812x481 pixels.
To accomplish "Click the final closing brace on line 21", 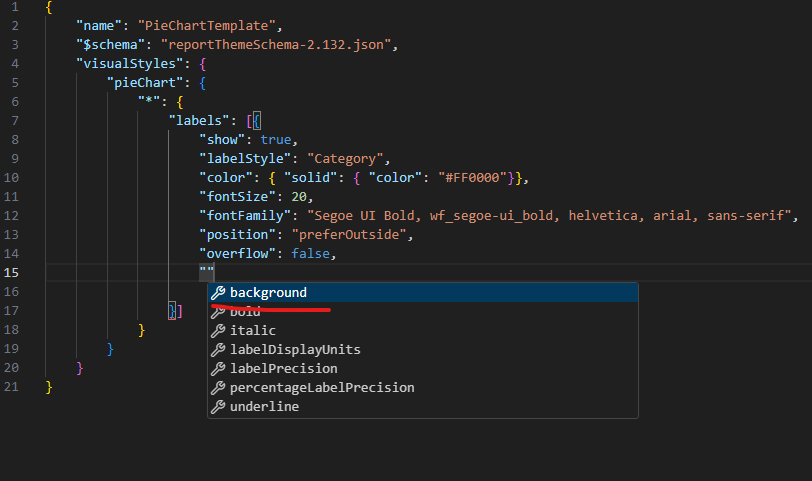I will coord(49,387).
